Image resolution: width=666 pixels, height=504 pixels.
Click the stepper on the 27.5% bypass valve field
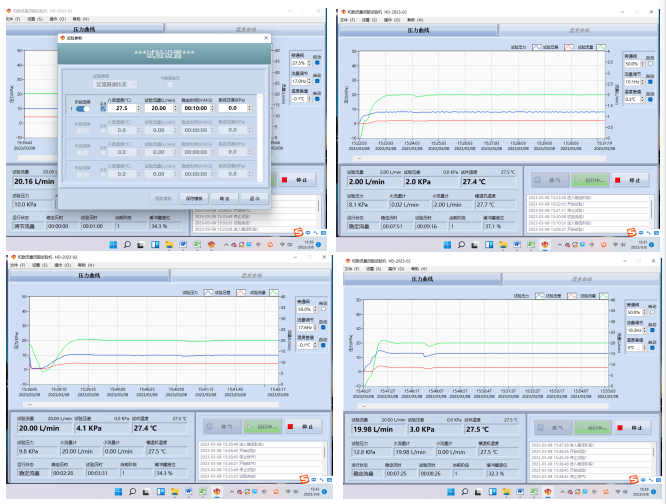coord(309,63)
